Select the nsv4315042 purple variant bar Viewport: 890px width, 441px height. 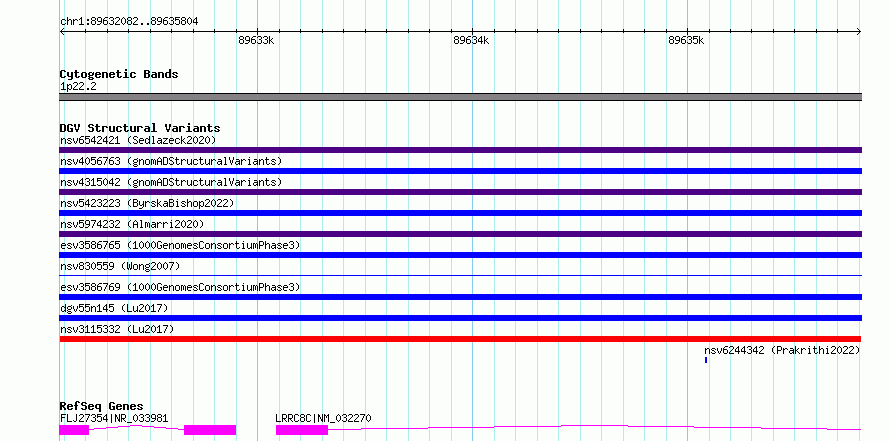point(460,192)
